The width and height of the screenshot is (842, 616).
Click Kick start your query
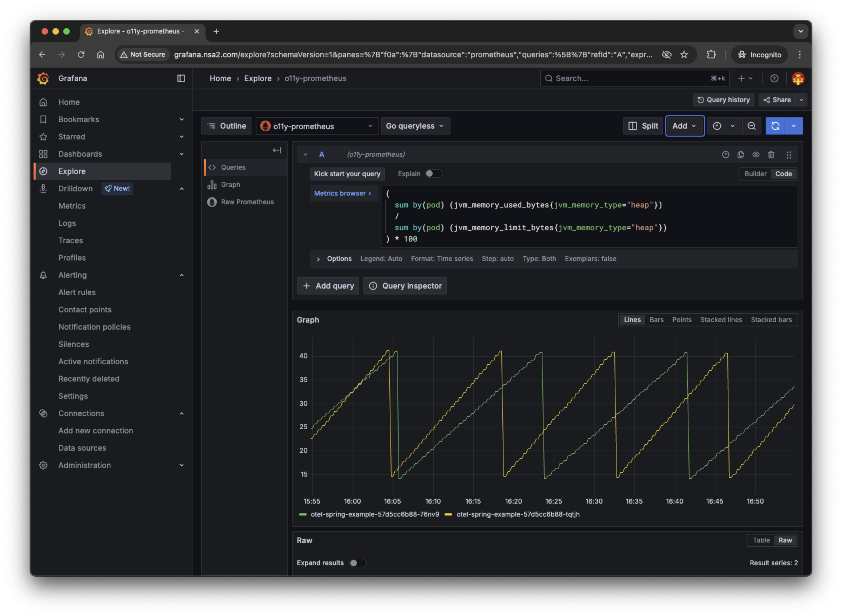point(347,174)
